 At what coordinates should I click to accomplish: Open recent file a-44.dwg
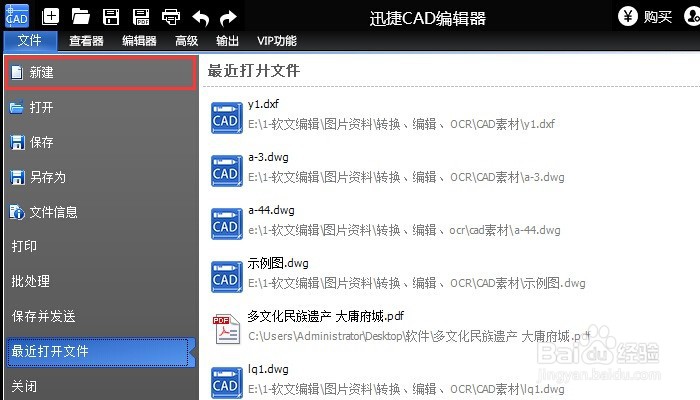(271, 210)
